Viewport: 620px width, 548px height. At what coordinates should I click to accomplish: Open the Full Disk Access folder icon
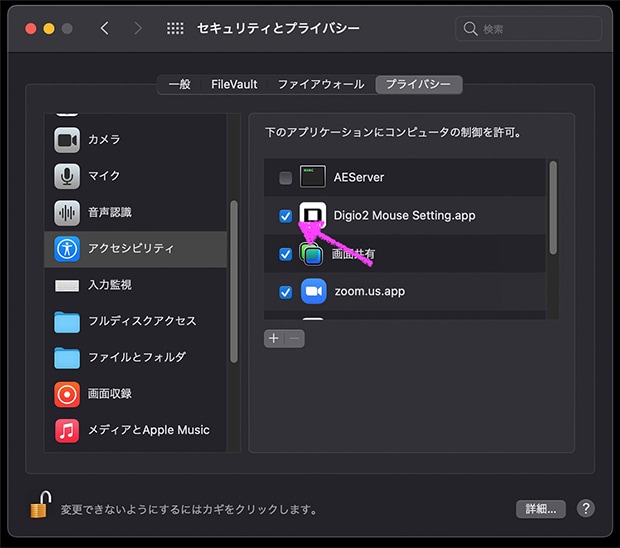[x=67, y=321]
